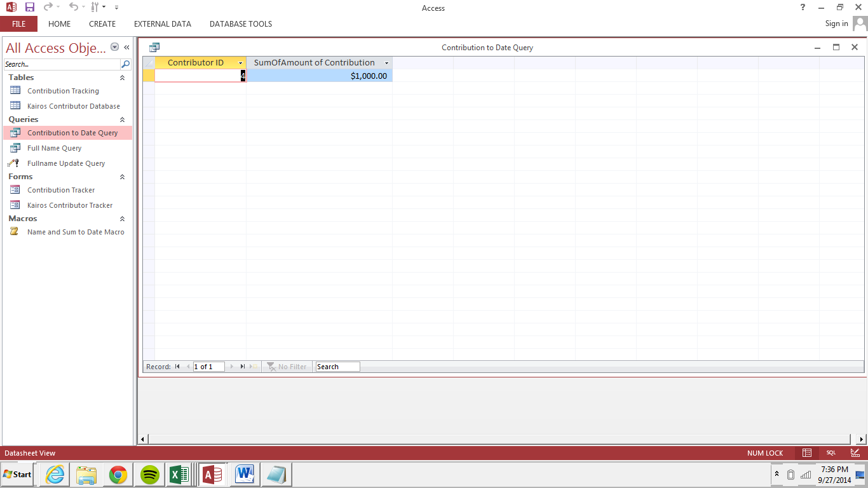
Task: Open Google Chrome from the taskbar
Action: pos(118,475)
